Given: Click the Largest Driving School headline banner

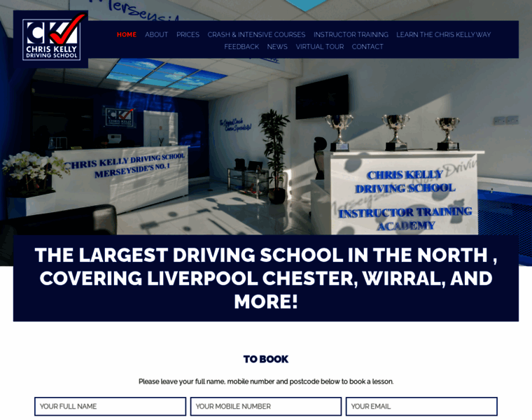Looking at the screenshot, I should pos(266,278).
